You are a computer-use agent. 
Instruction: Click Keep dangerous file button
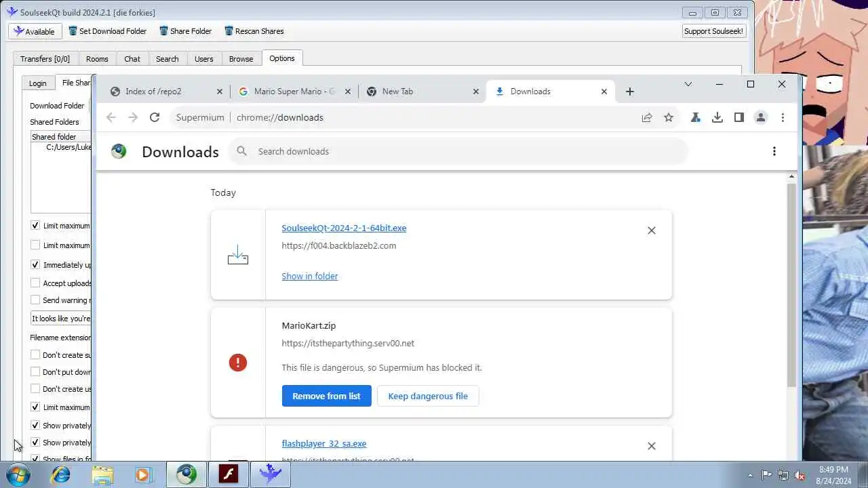pyautogui.click(x=427, y=396)
